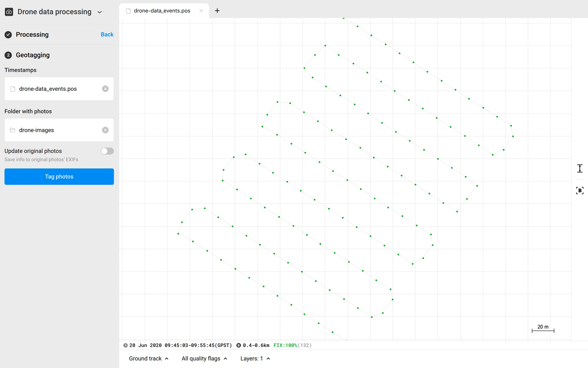This screenshot has width=588, height=368.
Task: Toggle Update original photos switch
Action: [107, 151]
